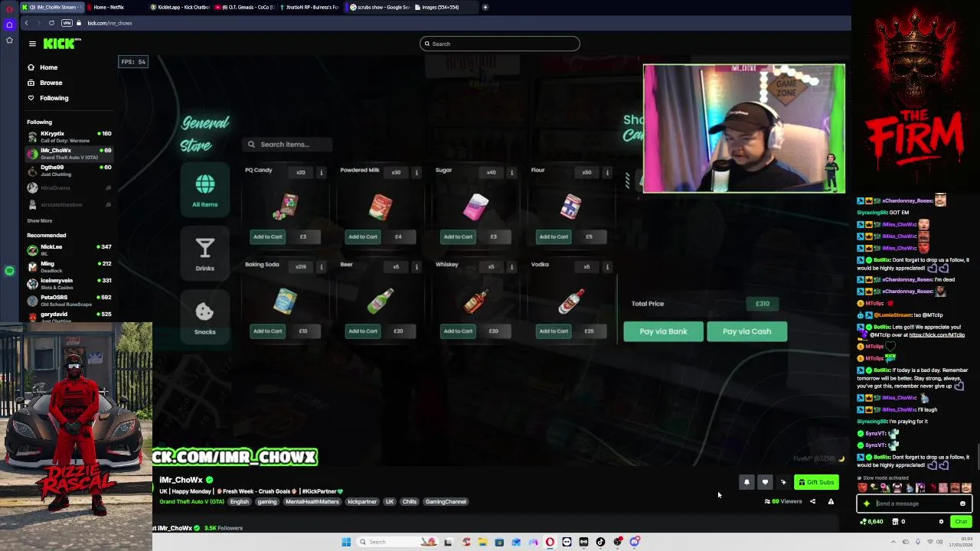Open info icon for Vodka

[x=607, y=266]
